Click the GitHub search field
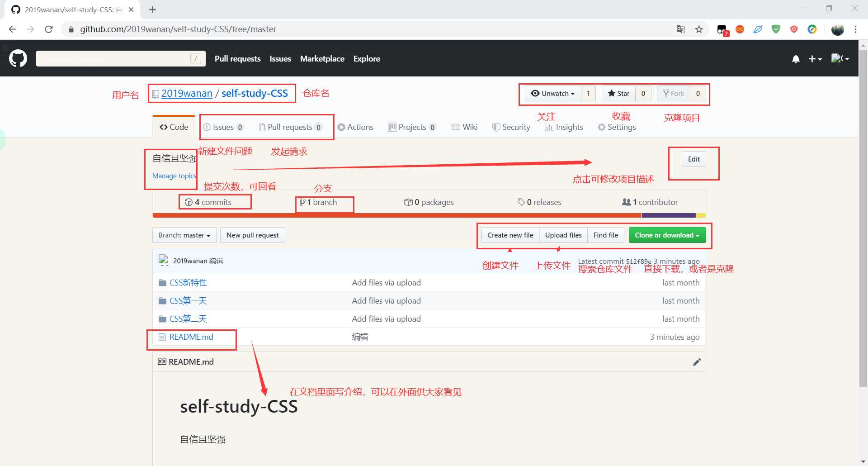 pyautogui.click(x=121, y=59)
